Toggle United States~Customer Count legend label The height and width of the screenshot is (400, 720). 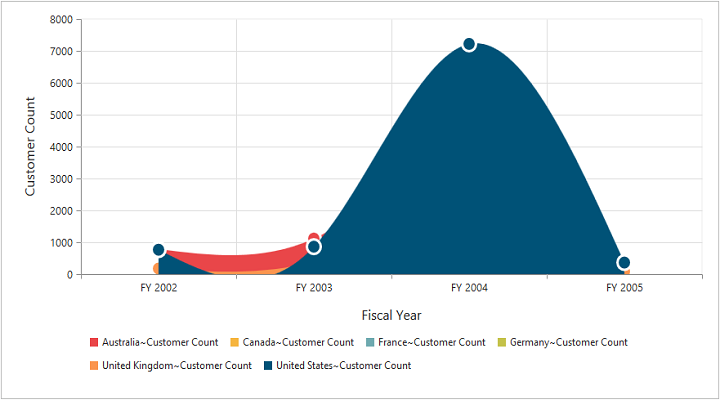pyautogui.click(x=343, y=365)
